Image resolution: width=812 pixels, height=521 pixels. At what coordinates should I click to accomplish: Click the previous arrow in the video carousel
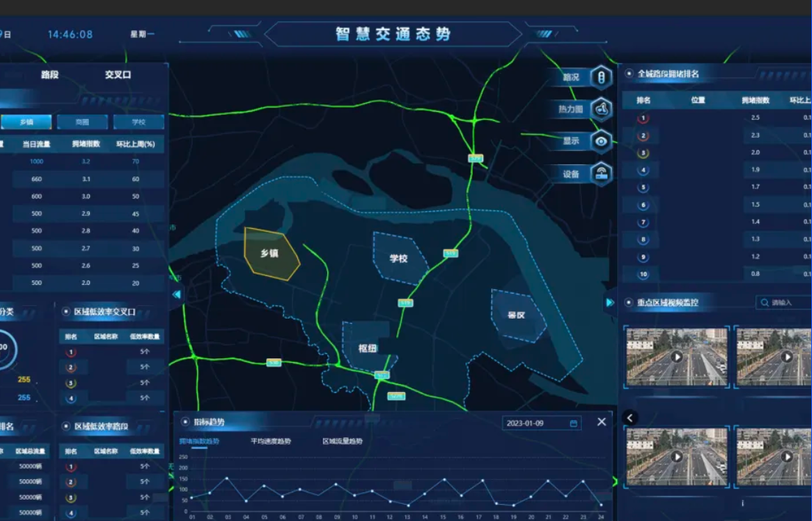tap(630, 418)
